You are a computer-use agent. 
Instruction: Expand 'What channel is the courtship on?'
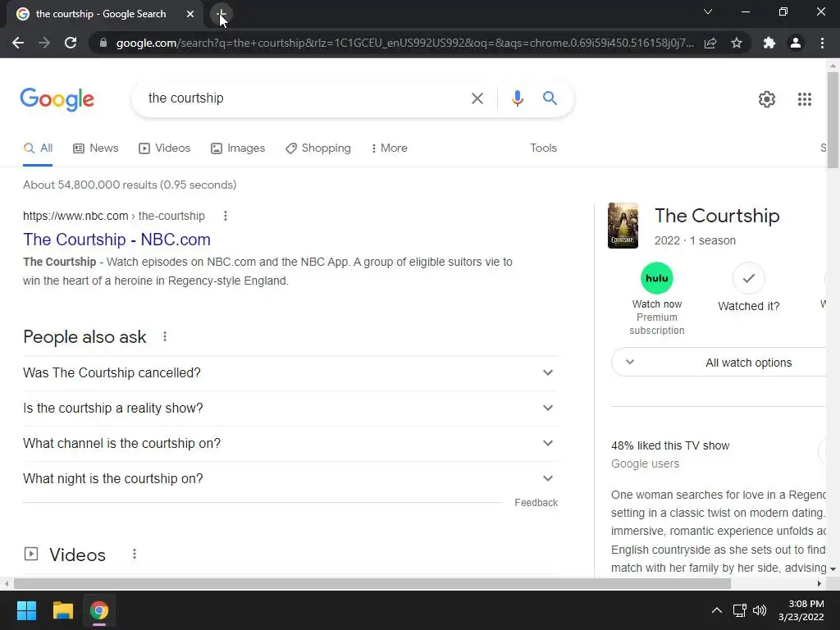tap(290, 444)
